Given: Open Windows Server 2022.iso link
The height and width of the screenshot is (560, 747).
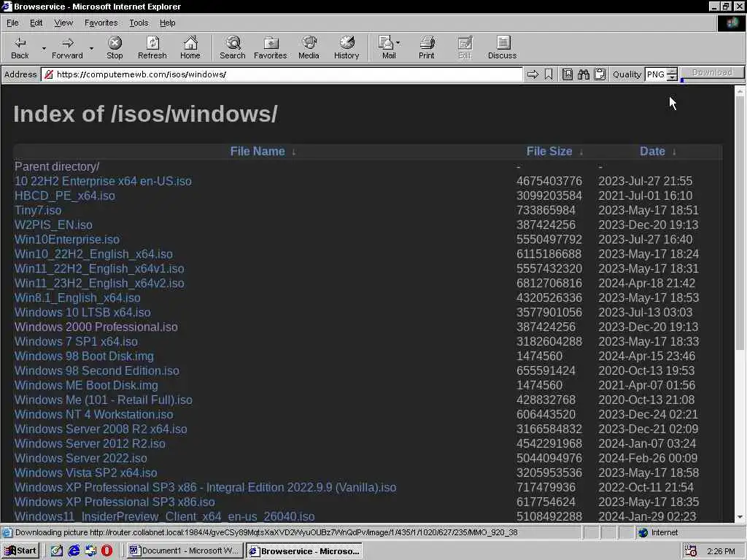Looking at the screenshot, I should [x=81, y=458].
